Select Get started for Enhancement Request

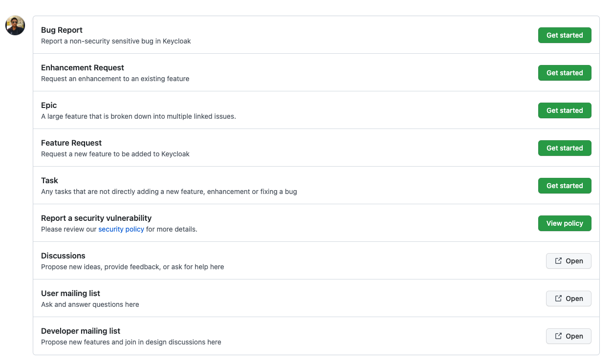[565, 72]
